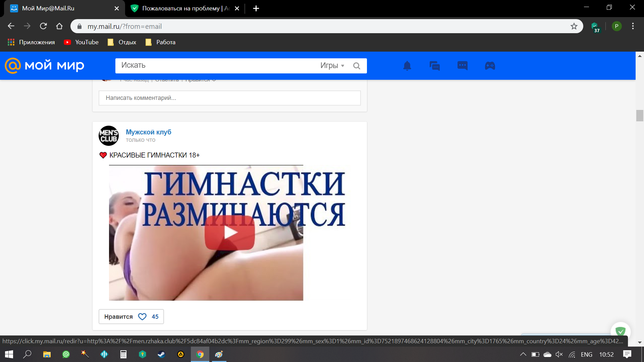Screen dimensions: 644x362
Task: Click the search magnifier in search box
Action: point(357,66)
